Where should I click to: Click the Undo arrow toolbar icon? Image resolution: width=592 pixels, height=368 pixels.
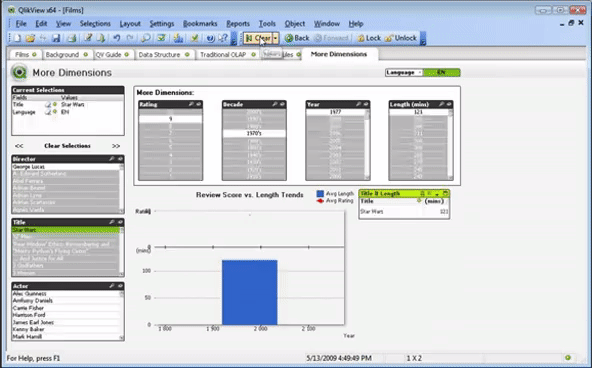(x=117, y=38)
